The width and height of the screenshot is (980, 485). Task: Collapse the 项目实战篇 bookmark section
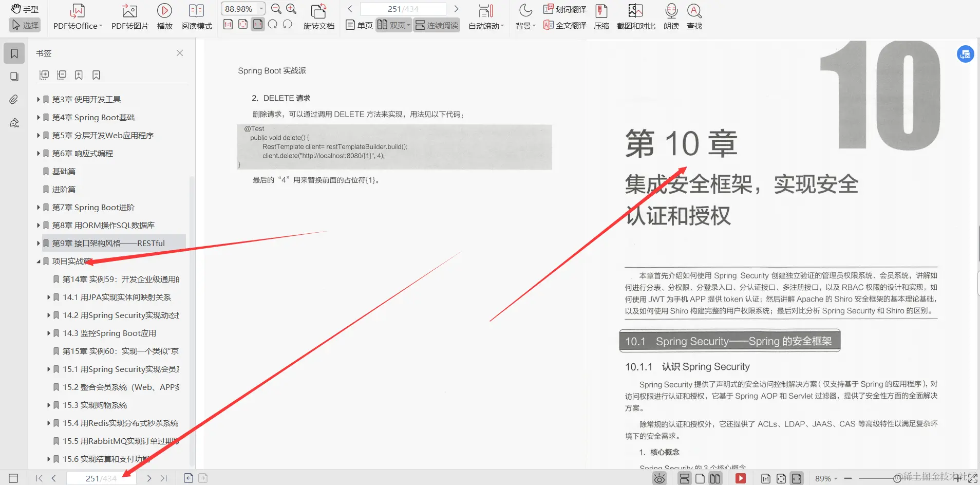39,261
